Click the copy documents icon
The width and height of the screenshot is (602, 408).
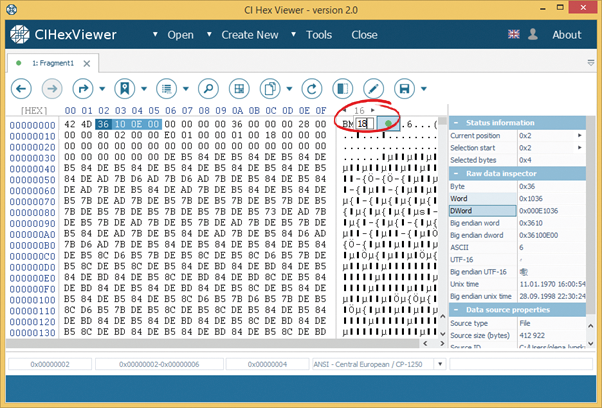point(270,89)
